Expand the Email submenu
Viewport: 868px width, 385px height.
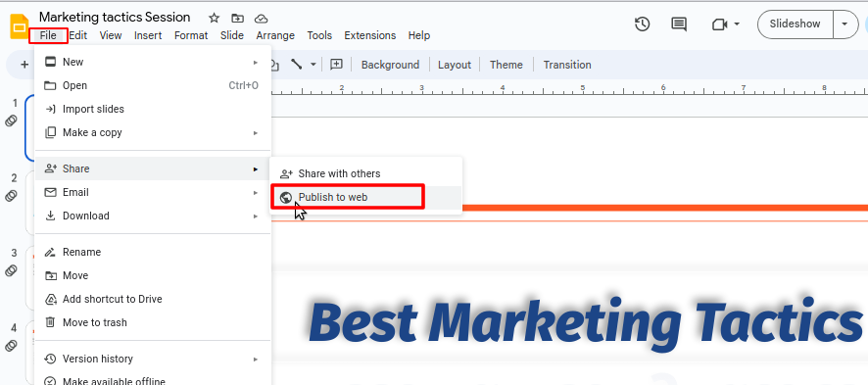point(255,192)
